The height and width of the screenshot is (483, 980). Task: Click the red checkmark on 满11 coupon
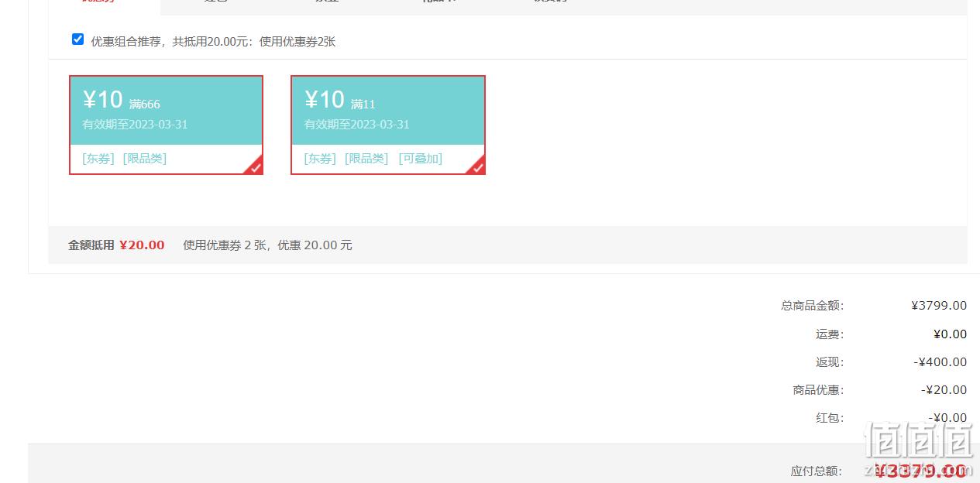tap(477, 166)
